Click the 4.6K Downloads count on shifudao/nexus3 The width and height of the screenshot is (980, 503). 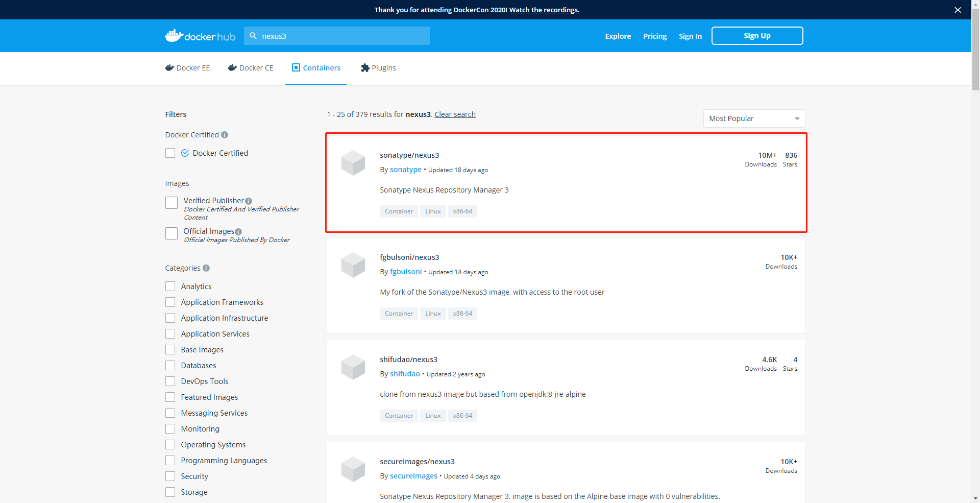pyautogui.click(x=761, y=363)
